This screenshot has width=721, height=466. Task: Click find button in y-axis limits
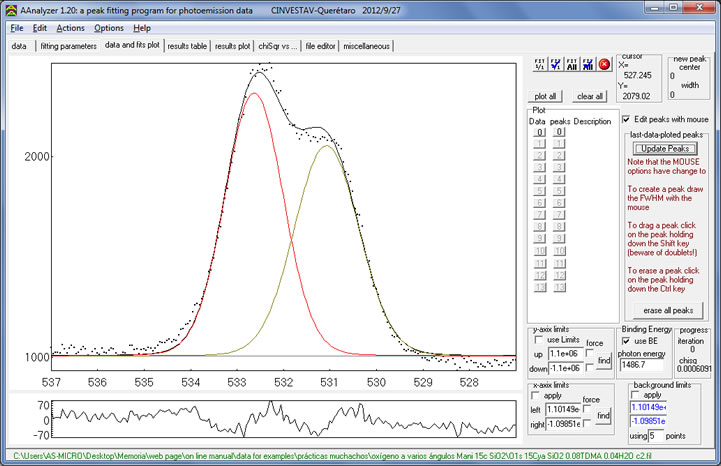tap(603, 360)
